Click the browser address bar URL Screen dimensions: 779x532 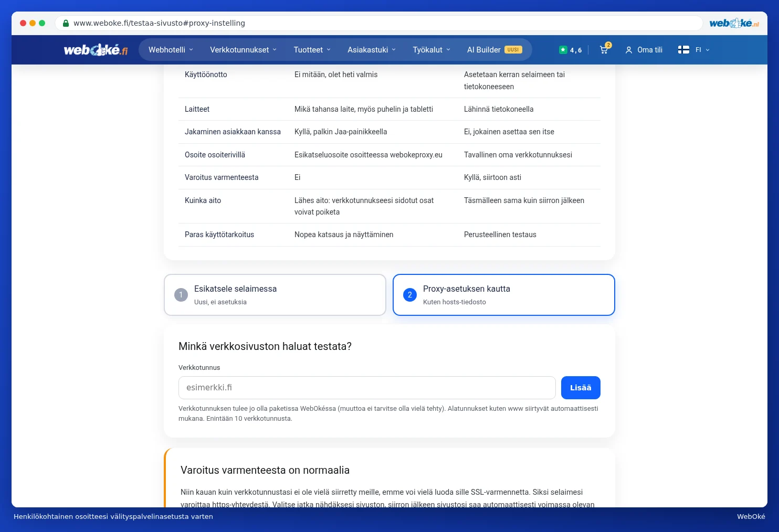[159, 23]
